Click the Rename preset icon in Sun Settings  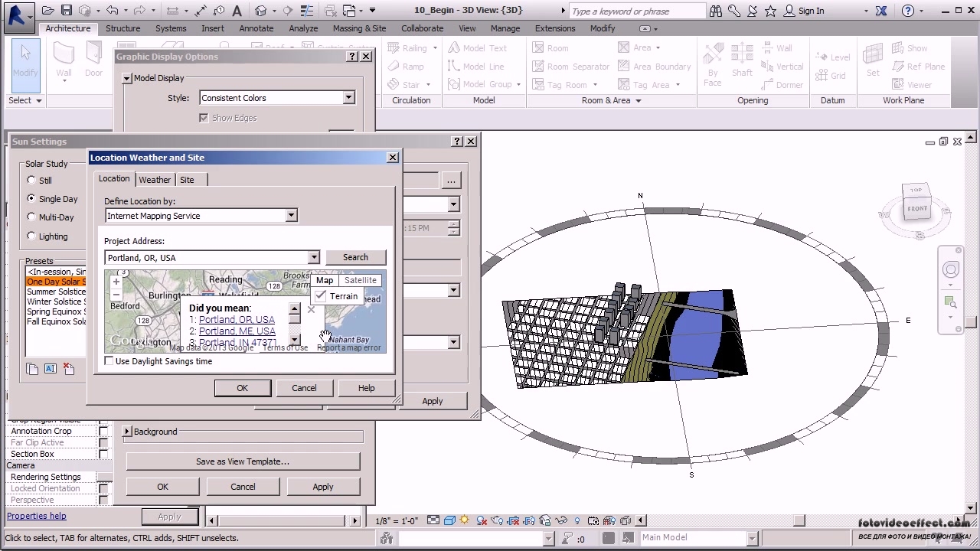(x=51, y=369)
